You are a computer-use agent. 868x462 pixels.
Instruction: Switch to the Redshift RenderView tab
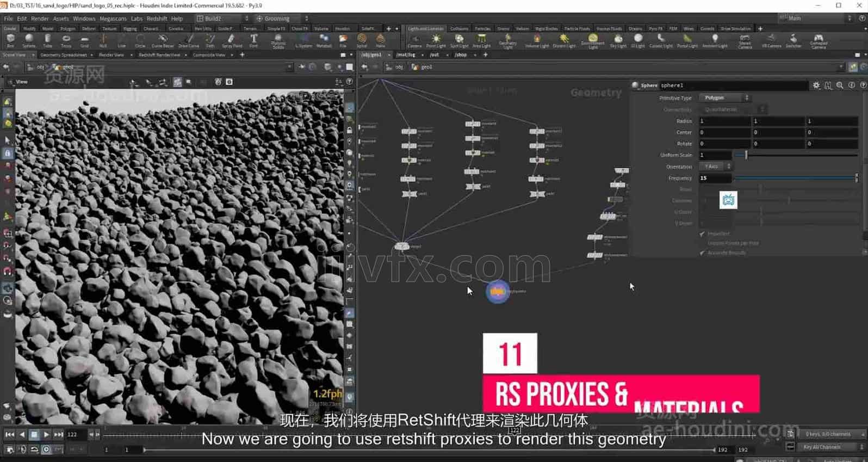159,55
